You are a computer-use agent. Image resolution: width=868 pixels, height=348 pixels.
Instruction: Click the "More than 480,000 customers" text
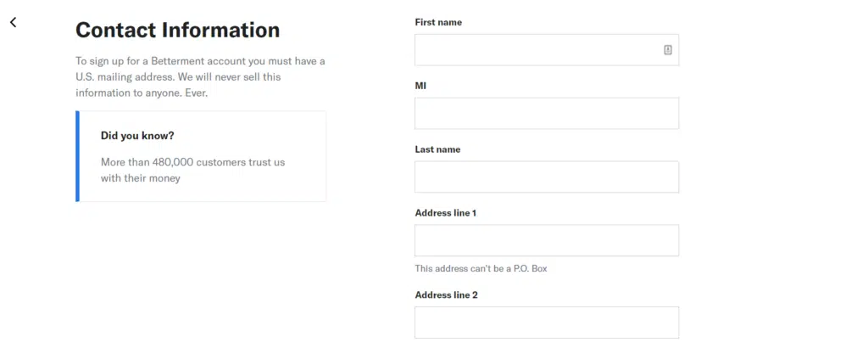tap(192, 162)
